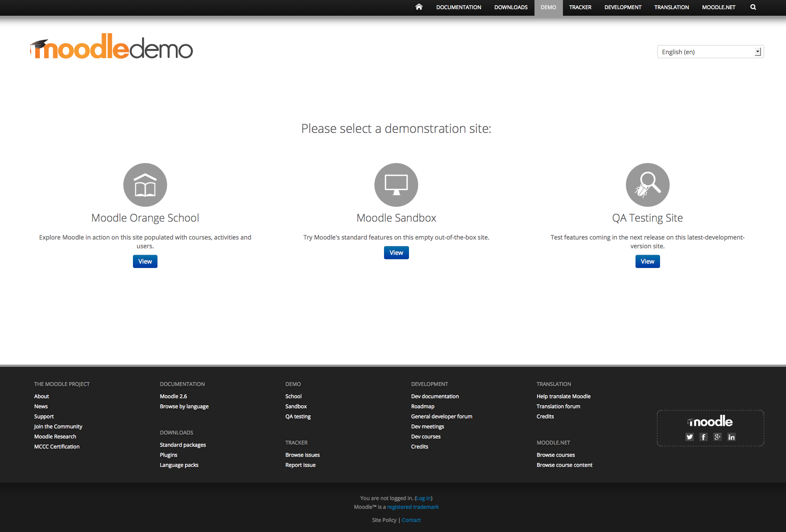
Task: Open the DOCUMENTATION menu item
Action: click(458, 7)
